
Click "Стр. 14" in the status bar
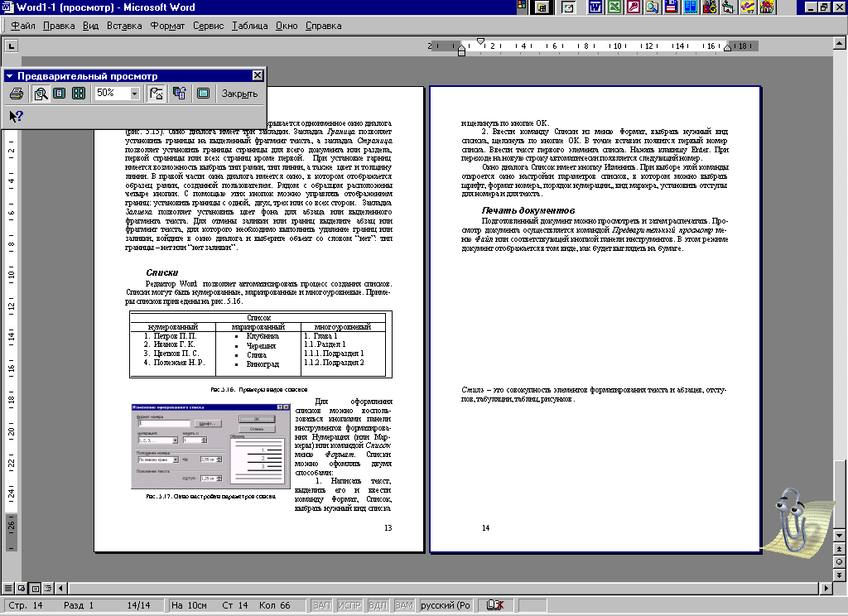pyautogui.click(x=26, y=605)
